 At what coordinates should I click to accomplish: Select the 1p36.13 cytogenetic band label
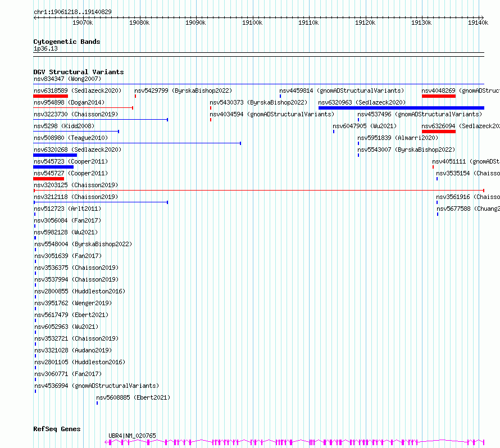pos(46,48)
